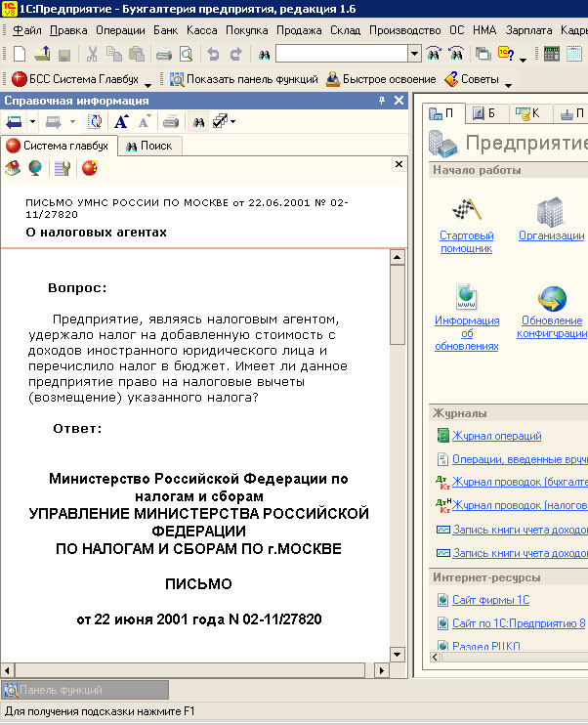Click the Undo arrow icon

click(213, 54)
